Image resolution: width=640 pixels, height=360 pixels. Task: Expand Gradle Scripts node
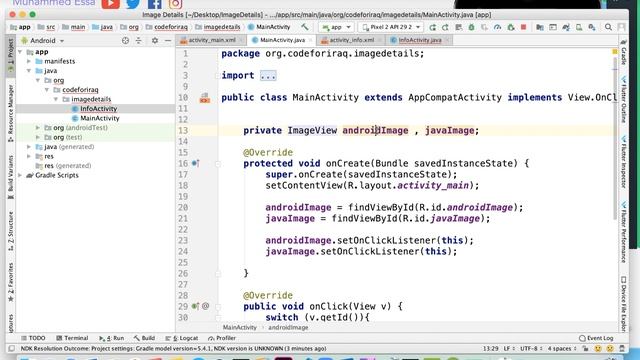pos(20,175)
